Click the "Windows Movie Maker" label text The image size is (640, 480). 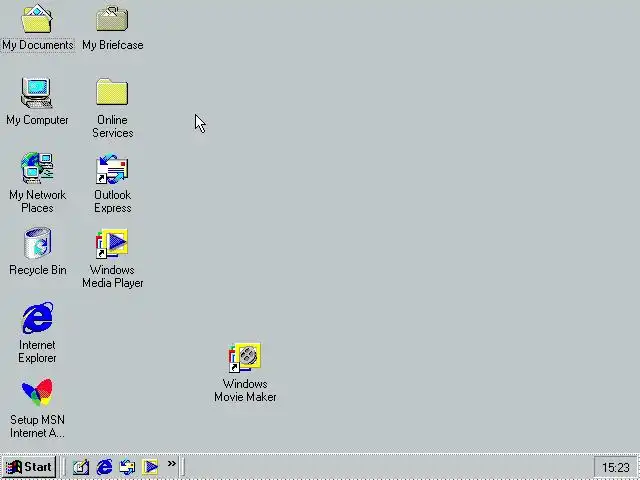point(245,391)
